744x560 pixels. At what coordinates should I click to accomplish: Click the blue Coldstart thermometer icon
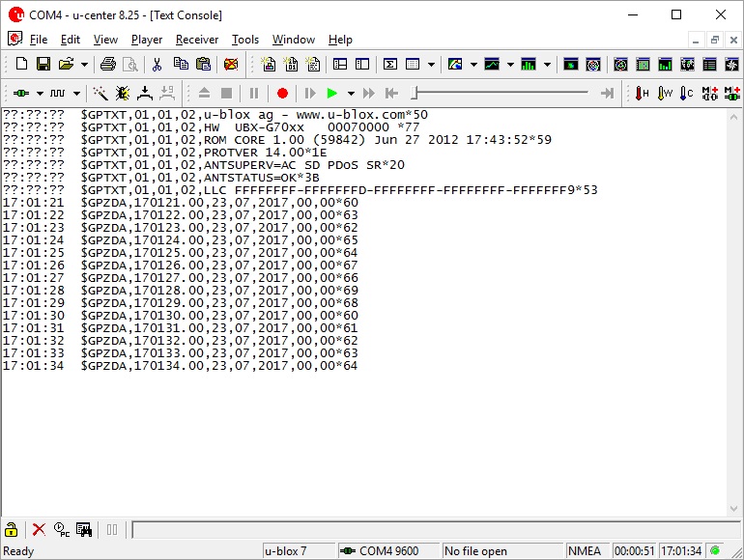tap(687, 93)
